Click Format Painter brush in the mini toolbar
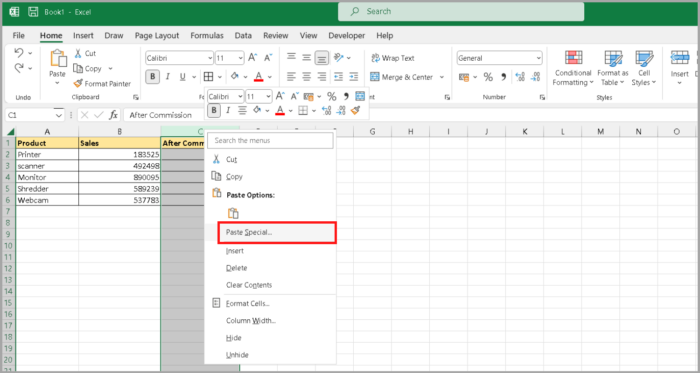The height and width of the screenshot is (373, 700). [x=355, y=110]
